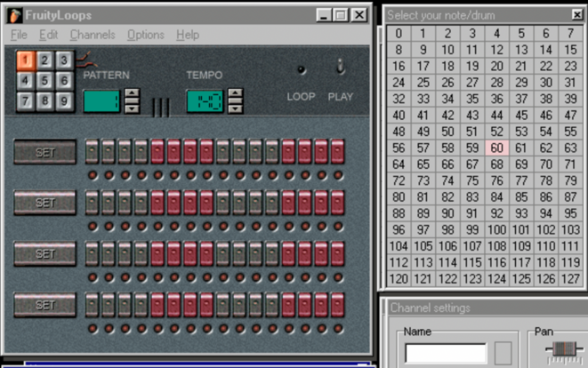
Task: Select pattern button 9
Action: pos(64,100)
